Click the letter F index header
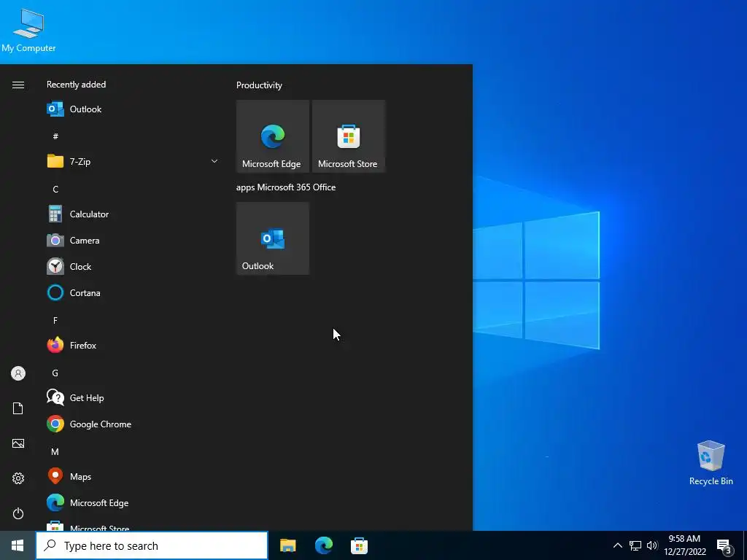This screenshot has height=560, width=747. click(x=55, y=321)
